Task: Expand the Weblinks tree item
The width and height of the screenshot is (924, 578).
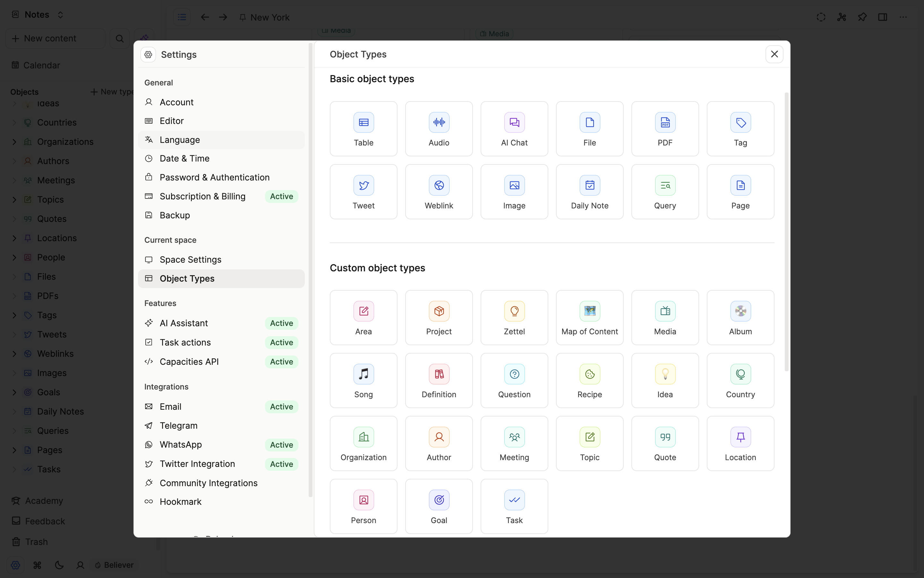Action: 14,354
